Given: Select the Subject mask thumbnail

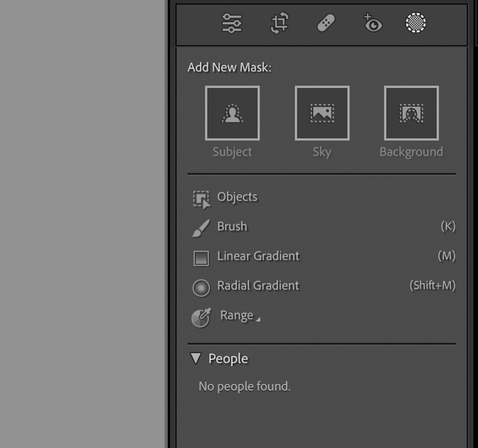Looking at the screenshot, I should tap(232, 112).
